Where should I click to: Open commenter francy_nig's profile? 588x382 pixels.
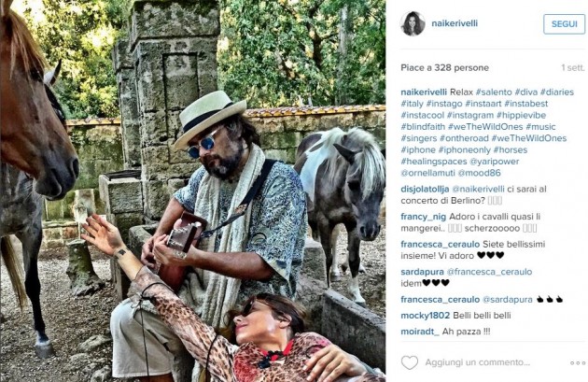tap(424, 217)
